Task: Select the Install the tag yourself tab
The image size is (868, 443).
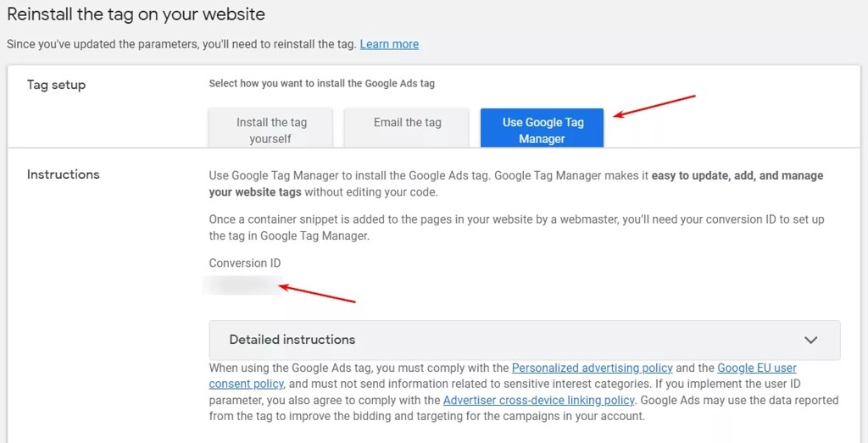Action: pos(271,130)
